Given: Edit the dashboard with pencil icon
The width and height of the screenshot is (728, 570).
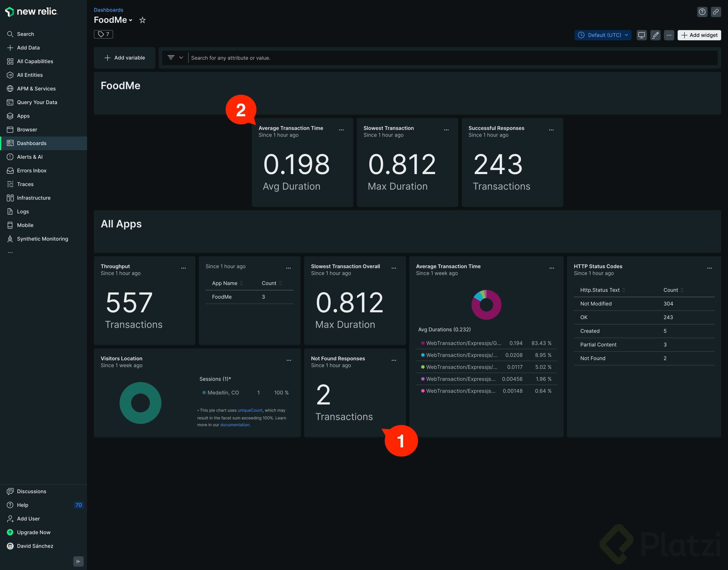Looking at the screenshot, I should [x=655, y=35].
